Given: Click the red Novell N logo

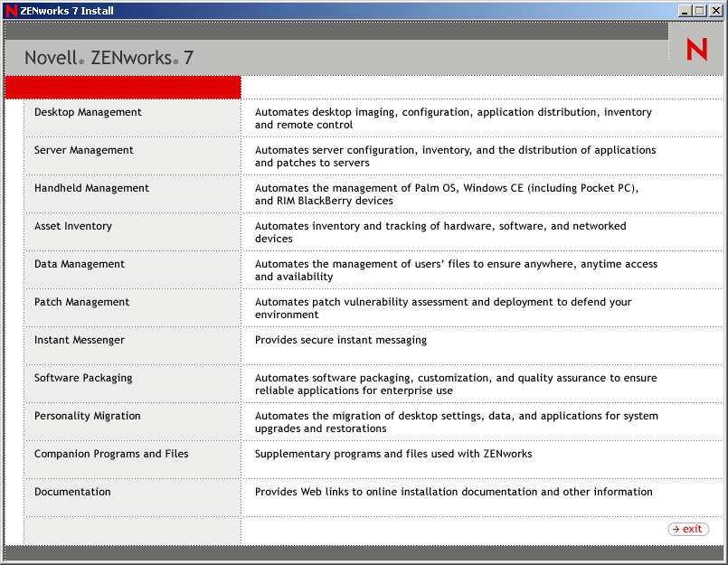Looking at the screenshot, I should click(695, 51).
